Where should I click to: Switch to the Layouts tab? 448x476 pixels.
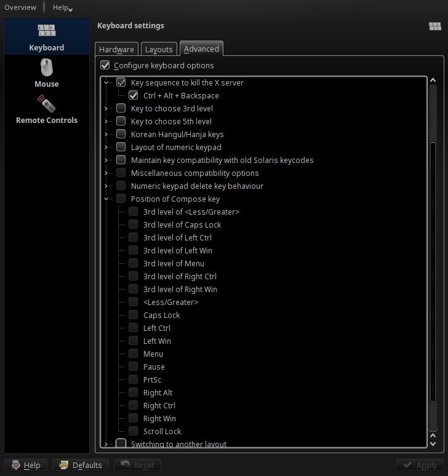coord(159,49)
